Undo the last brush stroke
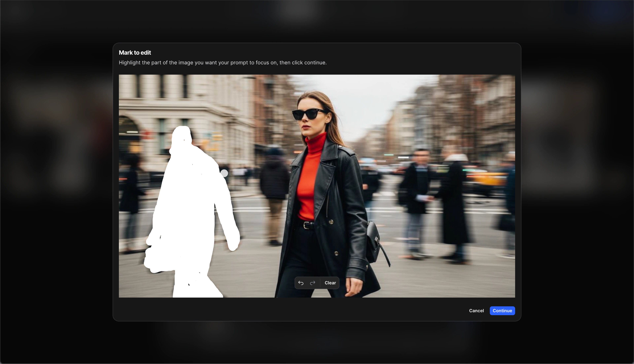Viewport: 634px width, 364px height. click(301, 283)
